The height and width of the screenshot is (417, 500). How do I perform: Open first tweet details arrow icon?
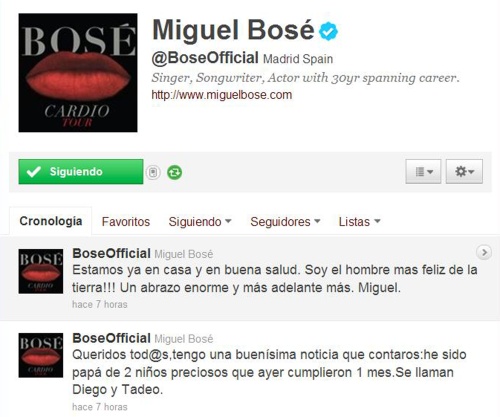click(484, 253)
